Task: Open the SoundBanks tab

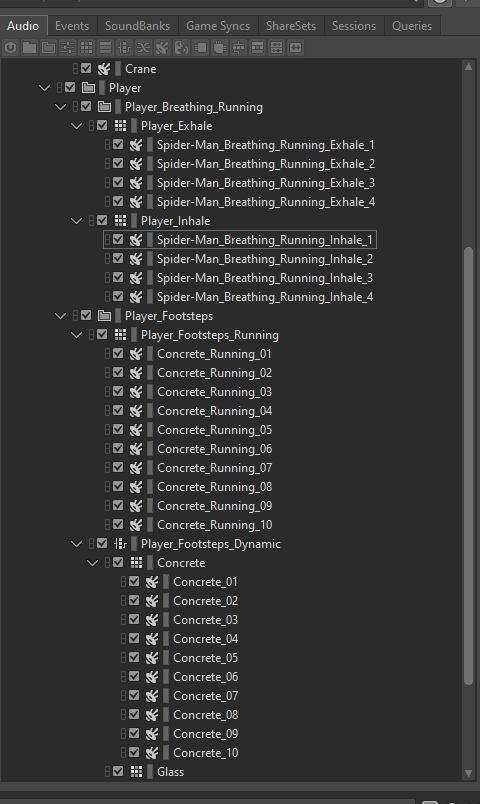Action: (137, 26)
